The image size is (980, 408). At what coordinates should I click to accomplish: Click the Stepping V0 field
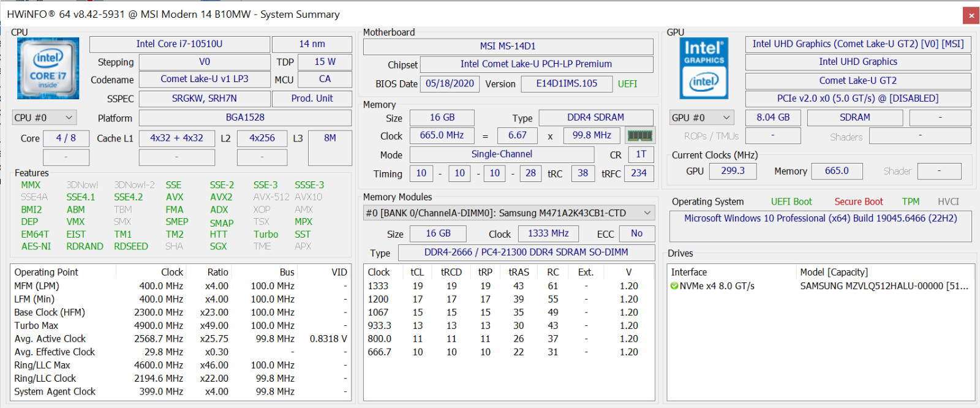pyautogui.click(x=205, y=62)
